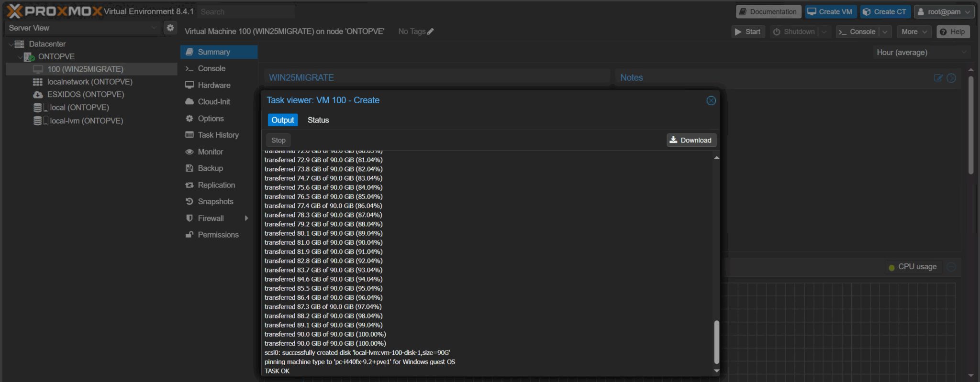The height and width of the screenshot is (382, 980).
Task: Select the Summary section
Action: (x=219, y=52)
